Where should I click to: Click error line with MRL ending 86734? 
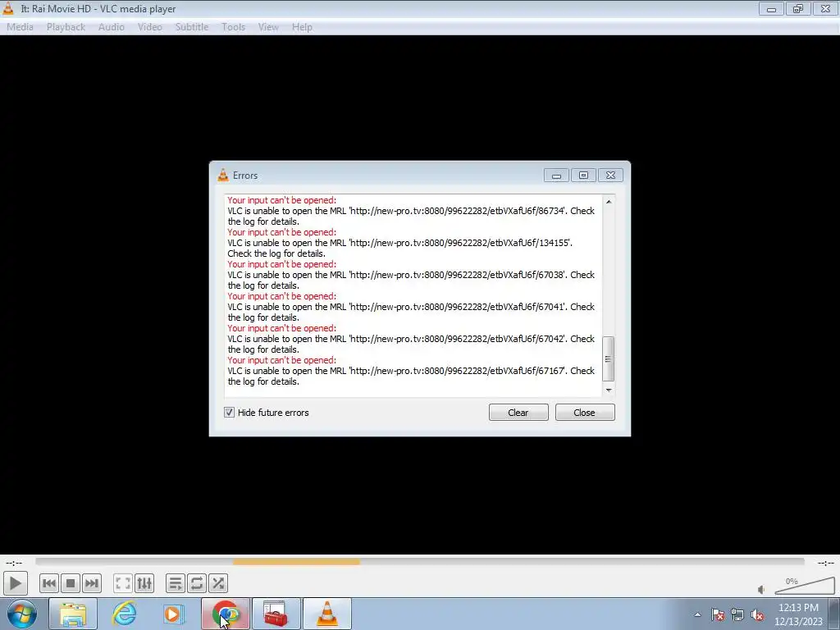pos(411,216)
